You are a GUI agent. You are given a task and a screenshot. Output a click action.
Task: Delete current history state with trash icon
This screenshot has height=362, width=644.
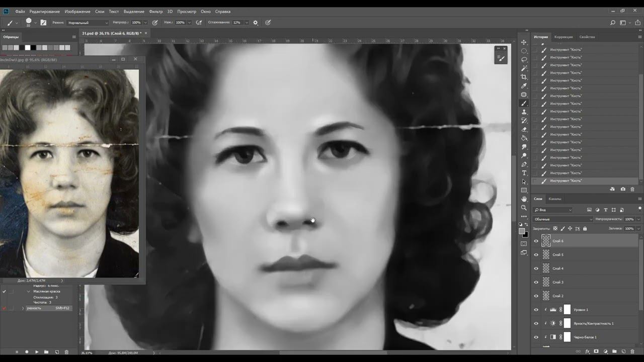pos(632,189)
